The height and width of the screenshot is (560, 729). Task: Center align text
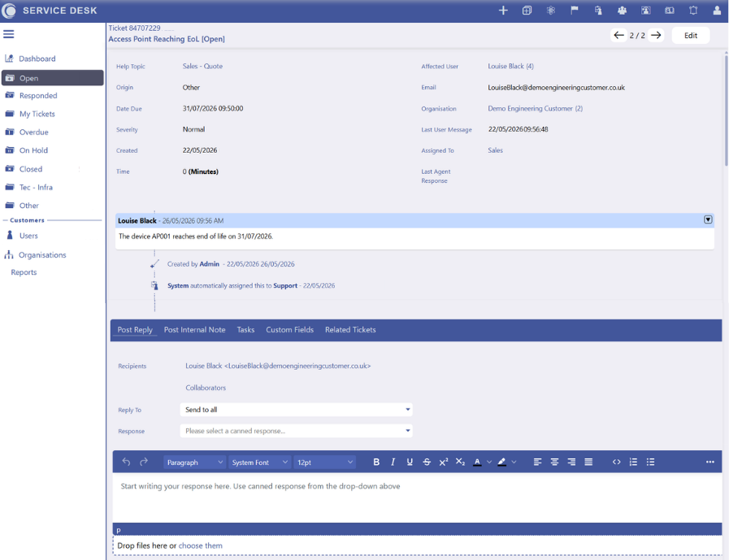tap(554, 462)
